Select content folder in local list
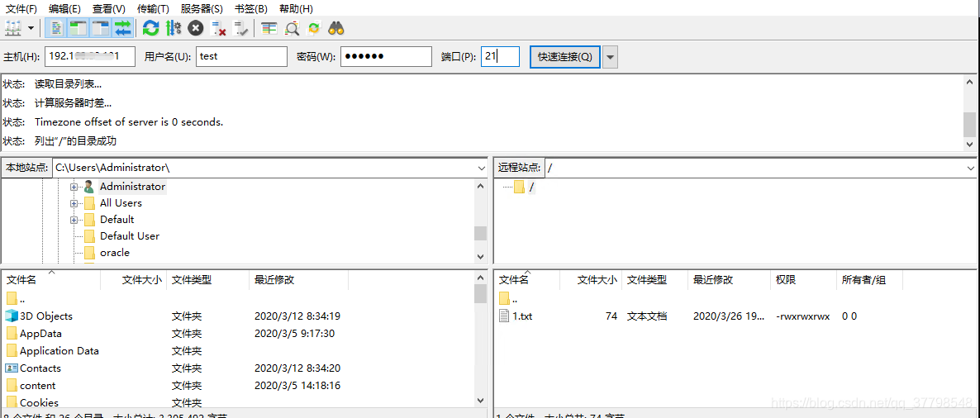Screen dimensions: 980x418 (x=37, y=386)
